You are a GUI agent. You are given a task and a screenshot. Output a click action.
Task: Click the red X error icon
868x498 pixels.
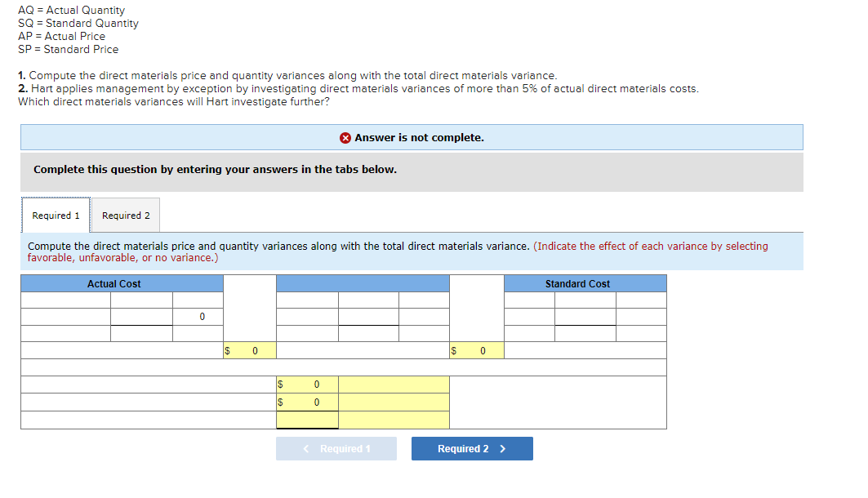coord(345,137)
